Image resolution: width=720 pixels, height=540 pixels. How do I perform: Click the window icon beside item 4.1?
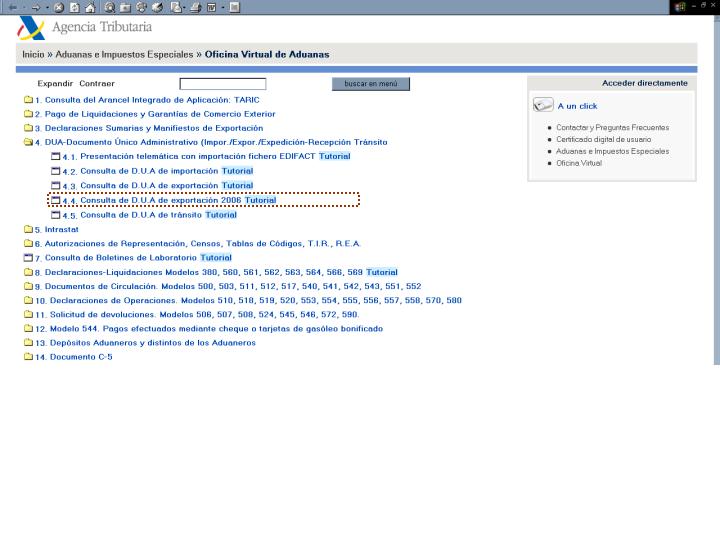(x=56, y=157)
